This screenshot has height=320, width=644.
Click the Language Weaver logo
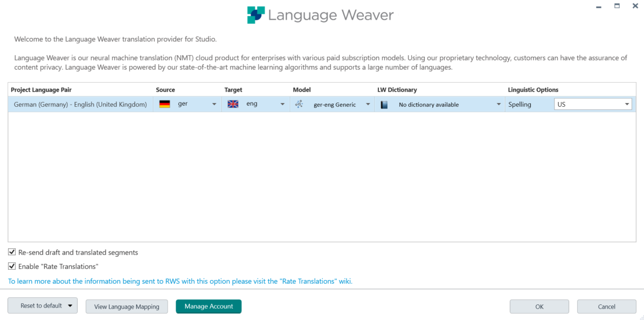[320, 15]
